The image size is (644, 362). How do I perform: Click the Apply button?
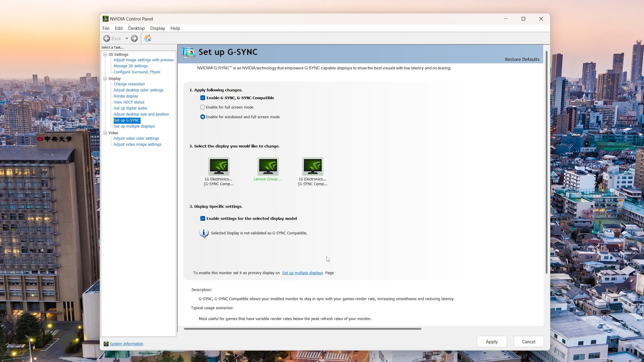(x=492, y=342)
